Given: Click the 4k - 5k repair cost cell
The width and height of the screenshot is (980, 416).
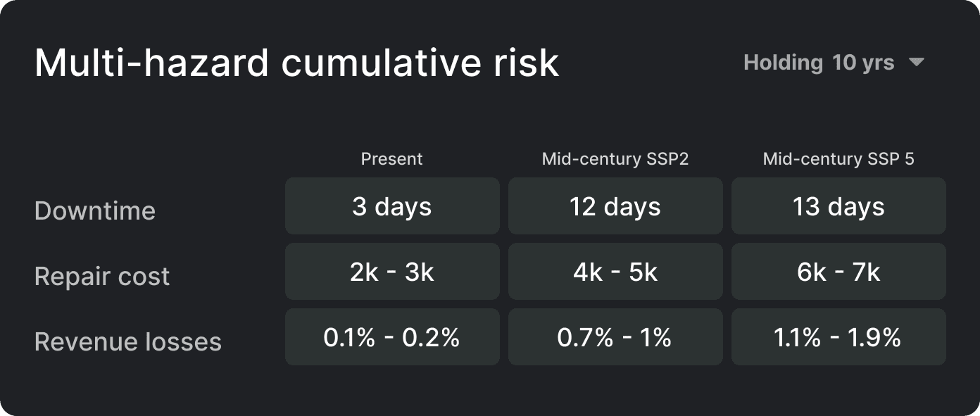Looking at the screenshot, I should click(x=615, y=272).
